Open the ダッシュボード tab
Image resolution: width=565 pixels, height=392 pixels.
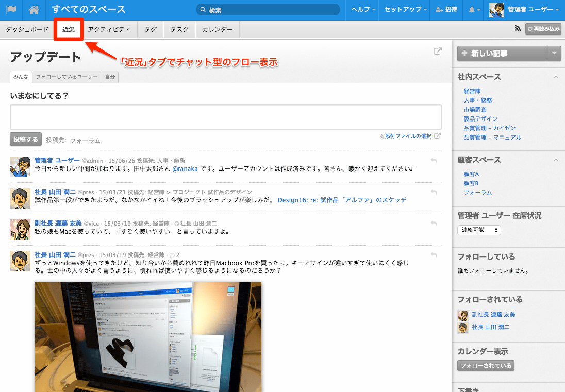click(x=27, y=29)
